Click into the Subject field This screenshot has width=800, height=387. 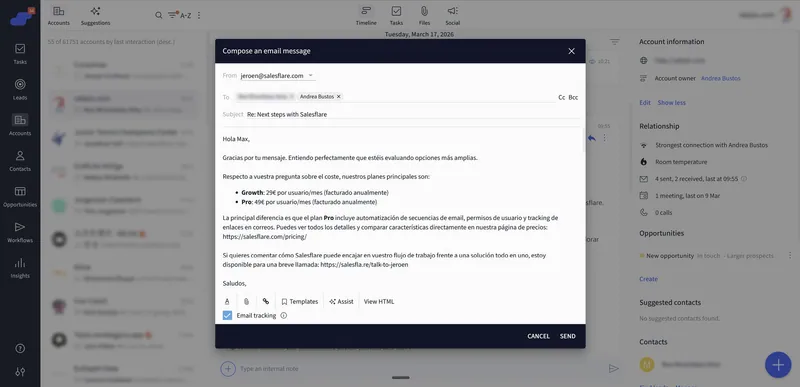tap(401, 115)
